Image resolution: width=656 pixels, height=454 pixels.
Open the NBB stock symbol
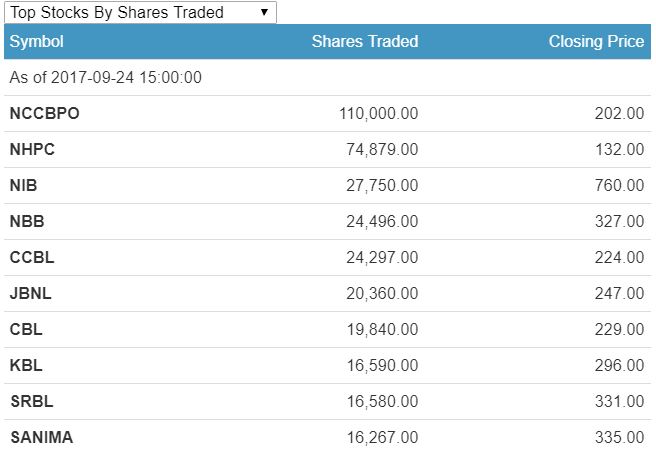pyautogui.click(x=27, y=222)
